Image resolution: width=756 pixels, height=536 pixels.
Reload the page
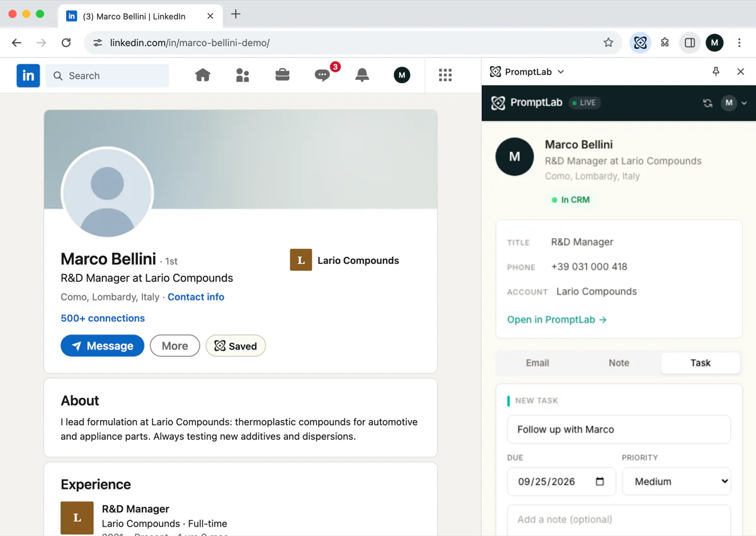coord(66,43)
